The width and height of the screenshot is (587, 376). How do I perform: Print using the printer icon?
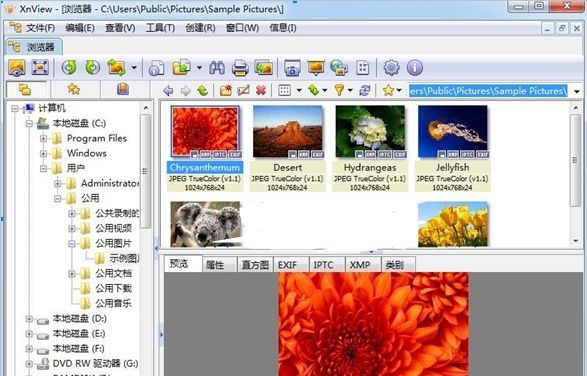tap(240, 68)
